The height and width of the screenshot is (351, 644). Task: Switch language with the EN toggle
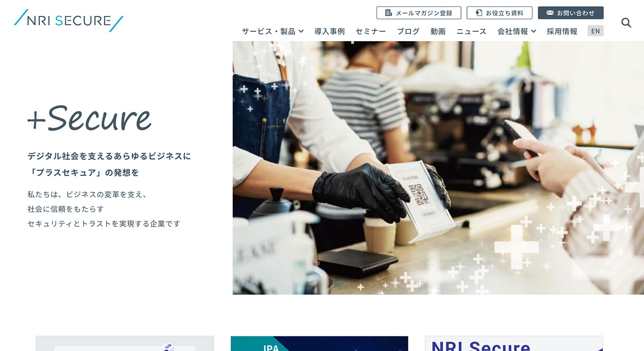click(596, 31)
